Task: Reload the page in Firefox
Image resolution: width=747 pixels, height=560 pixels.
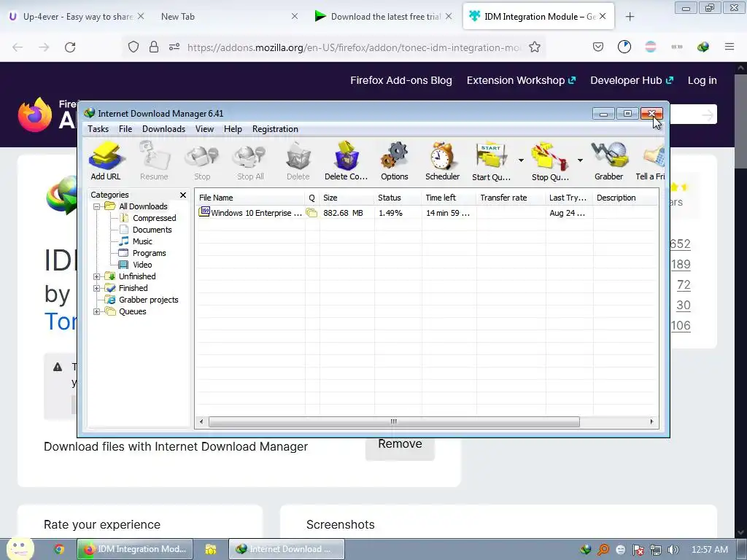Action: coord(70,47)
